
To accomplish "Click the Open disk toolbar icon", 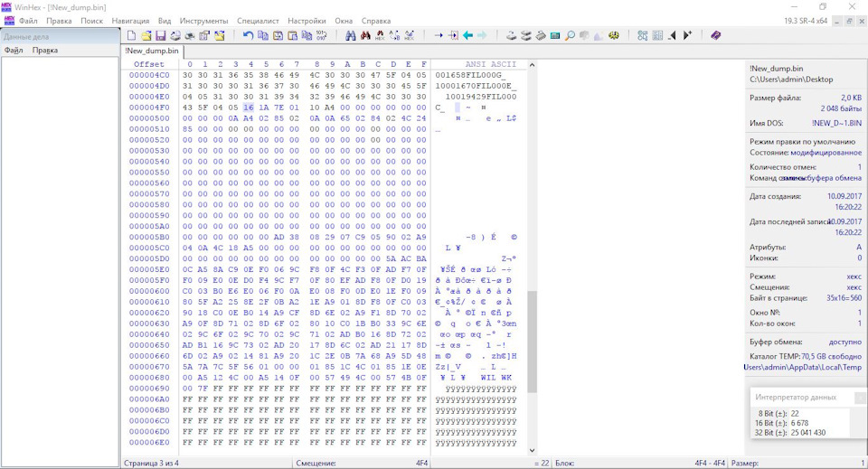I will point(512,35).
